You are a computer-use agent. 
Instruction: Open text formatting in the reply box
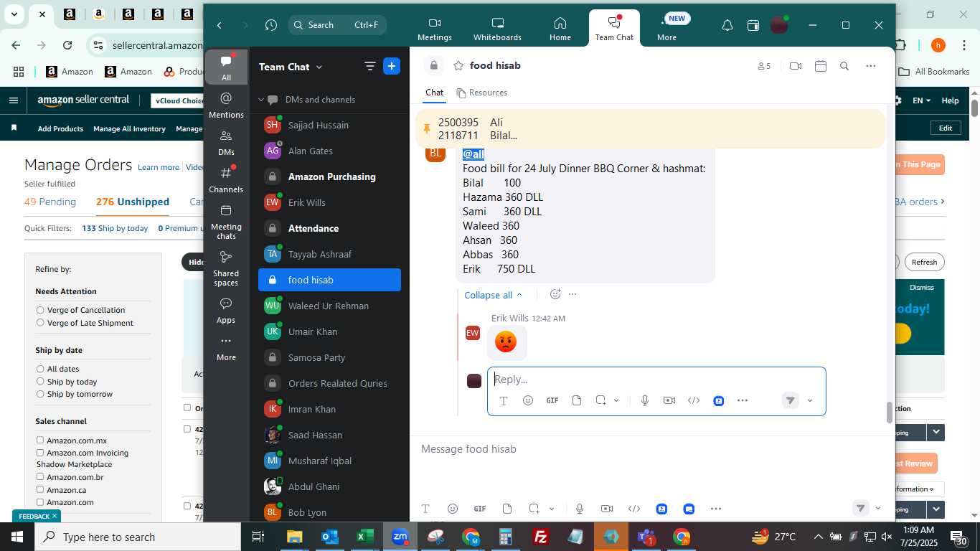click(x=504, y=401)
